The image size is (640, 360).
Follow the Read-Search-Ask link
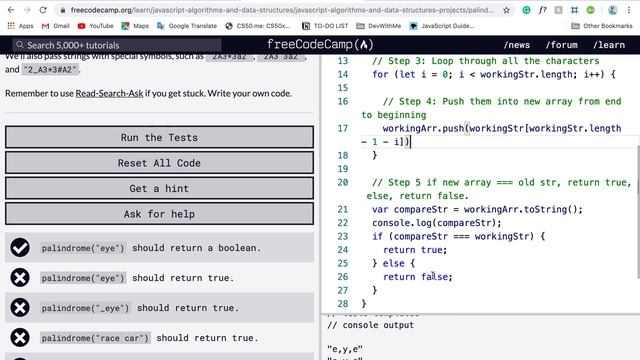pyautogui.click(x=109, y=93)
